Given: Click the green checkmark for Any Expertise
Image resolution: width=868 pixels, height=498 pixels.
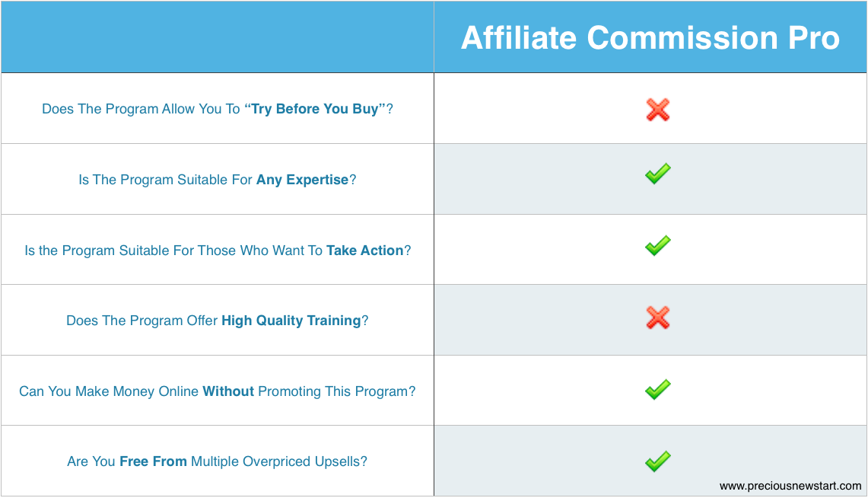Looking at the screenshot, I should coord(657,174).
